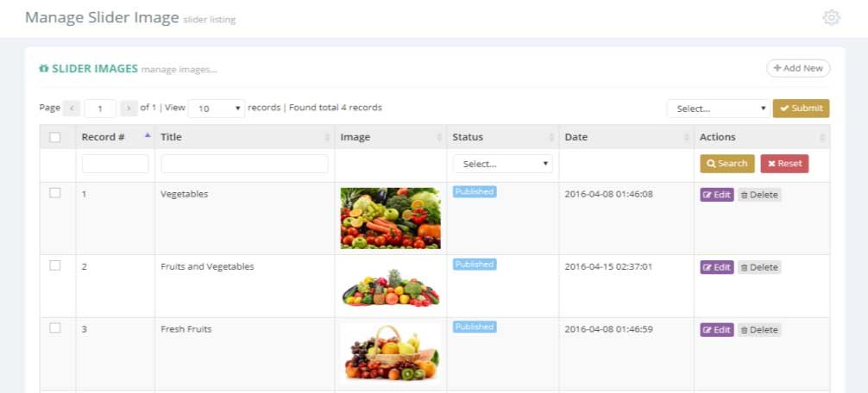868x393 pixels.
Task: Click the page number input field
Action: click(100, 109)
